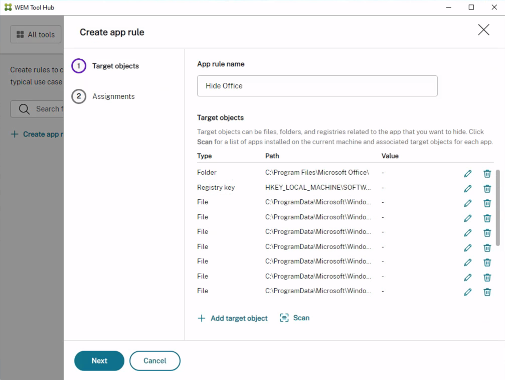The height and width of the screenshot is (380, 505).
Task: Close the Create app rule dialog
Action: click(483, 30)
